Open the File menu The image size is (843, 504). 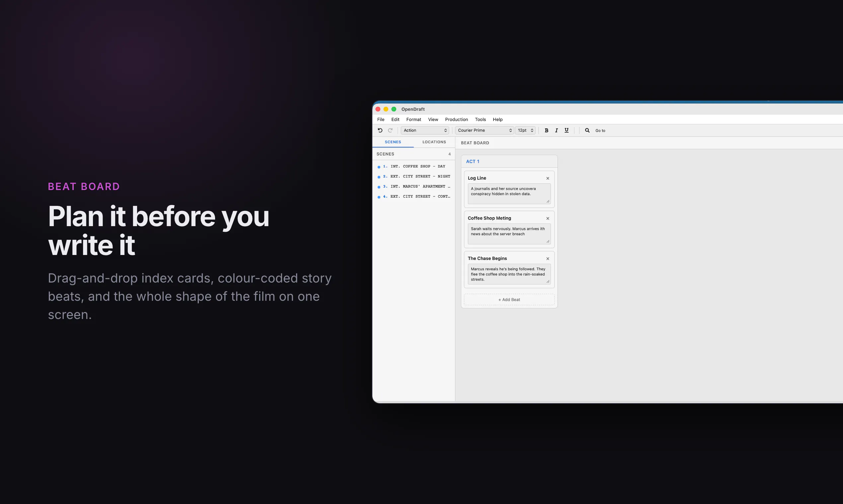[x=381, y=120]
